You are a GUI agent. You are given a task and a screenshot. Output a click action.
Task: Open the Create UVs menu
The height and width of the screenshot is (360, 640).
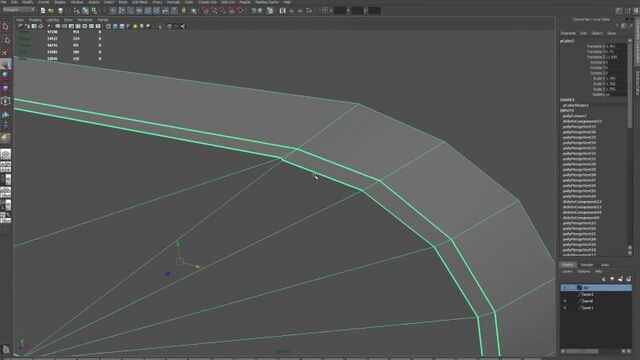[207, 2]
